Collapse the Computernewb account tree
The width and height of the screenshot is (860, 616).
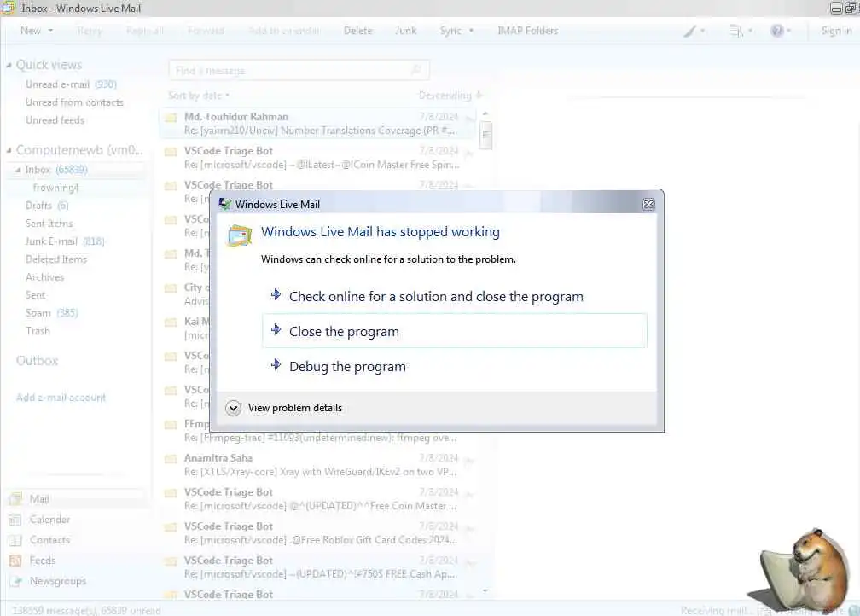tap(9, 150)
